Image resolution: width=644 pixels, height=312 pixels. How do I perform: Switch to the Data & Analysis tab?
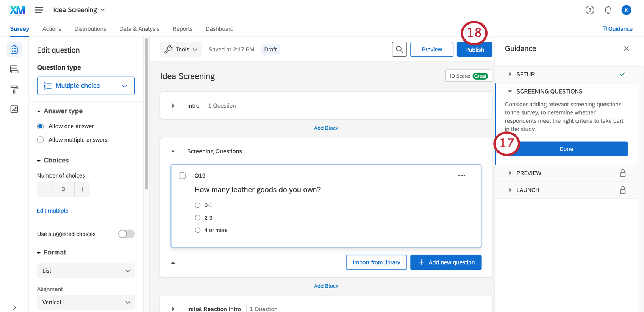click(139, 29)
